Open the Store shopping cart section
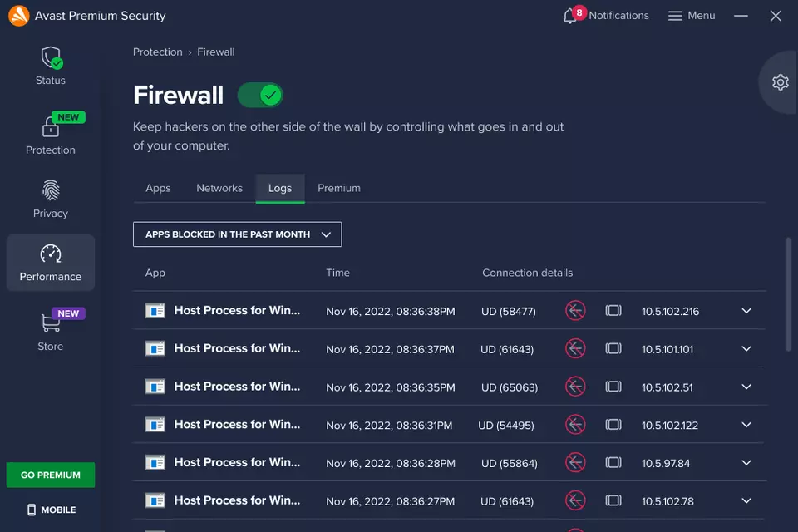798x532 pixels. (51, 322)
